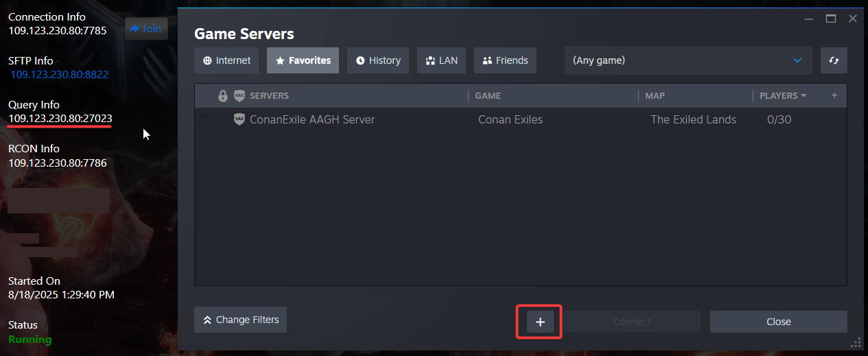
Task: Close the window with the X icon
Action: click(853, 19)
